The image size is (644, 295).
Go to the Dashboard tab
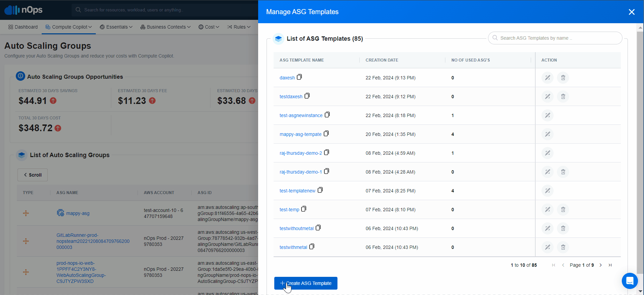tap(23, 27)
